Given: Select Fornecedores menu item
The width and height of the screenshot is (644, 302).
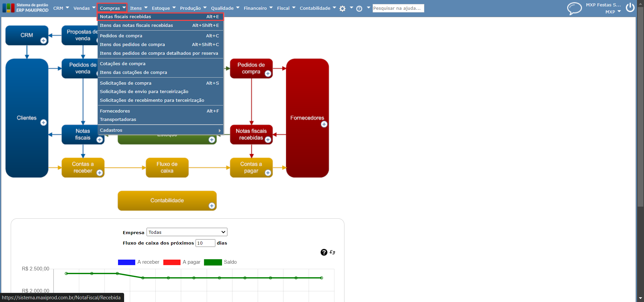Looking at the screenshot, I should click(x=160, y=111).
